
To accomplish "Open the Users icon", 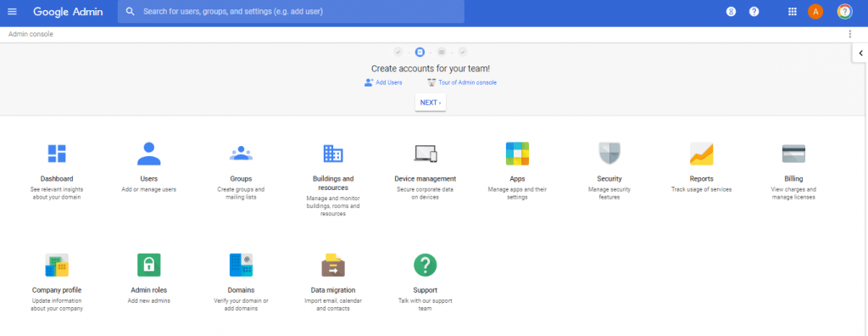I will pos(149,154).
